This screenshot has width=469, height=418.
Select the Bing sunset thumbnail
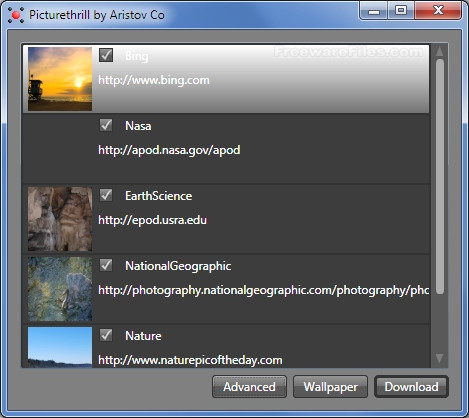tap(60, 79)
